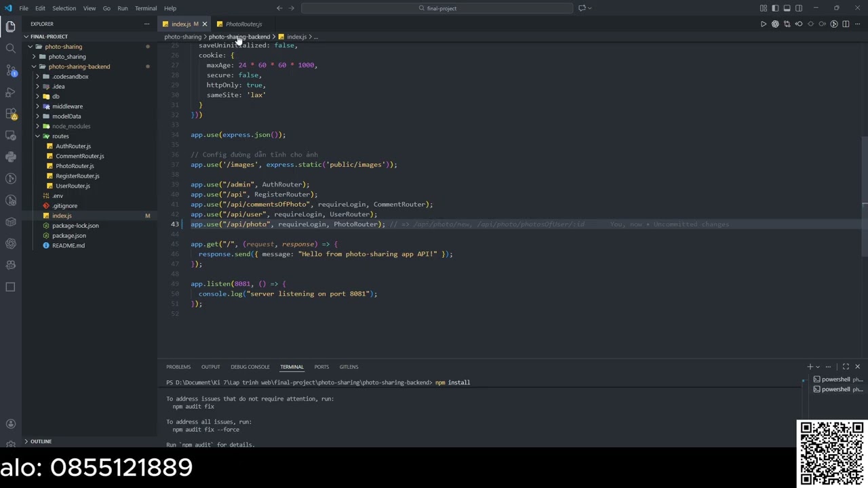This screenshot has width=868, height=488.
Task: Place cursor on app.listen(8081 line
Action: (x=238, y=284)
